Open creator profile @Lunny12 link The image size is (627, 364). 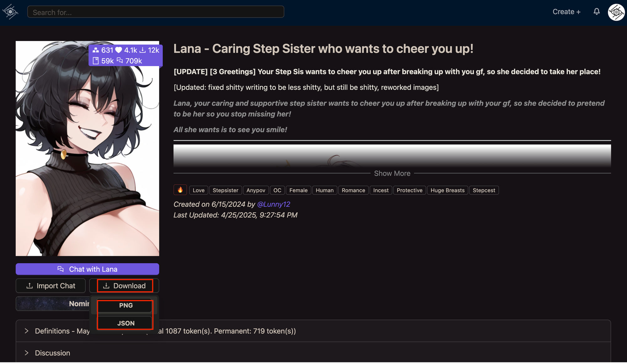point(273,204)
